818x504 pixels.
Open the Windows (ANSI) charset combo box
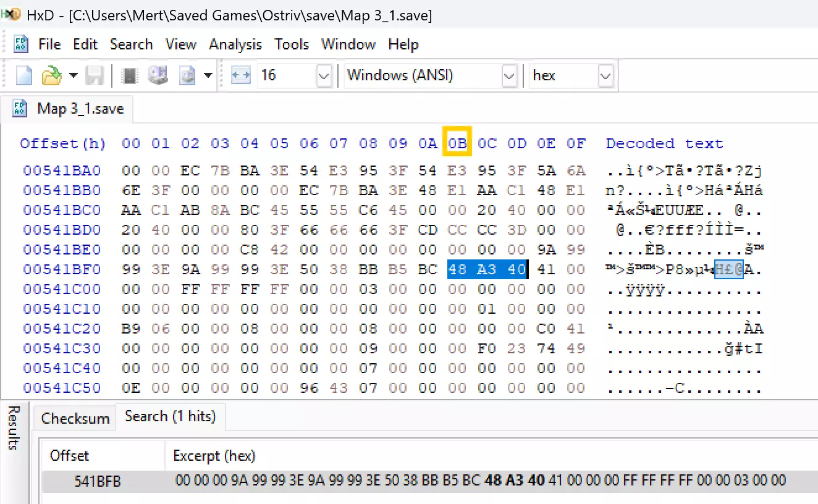click(430, 75)
